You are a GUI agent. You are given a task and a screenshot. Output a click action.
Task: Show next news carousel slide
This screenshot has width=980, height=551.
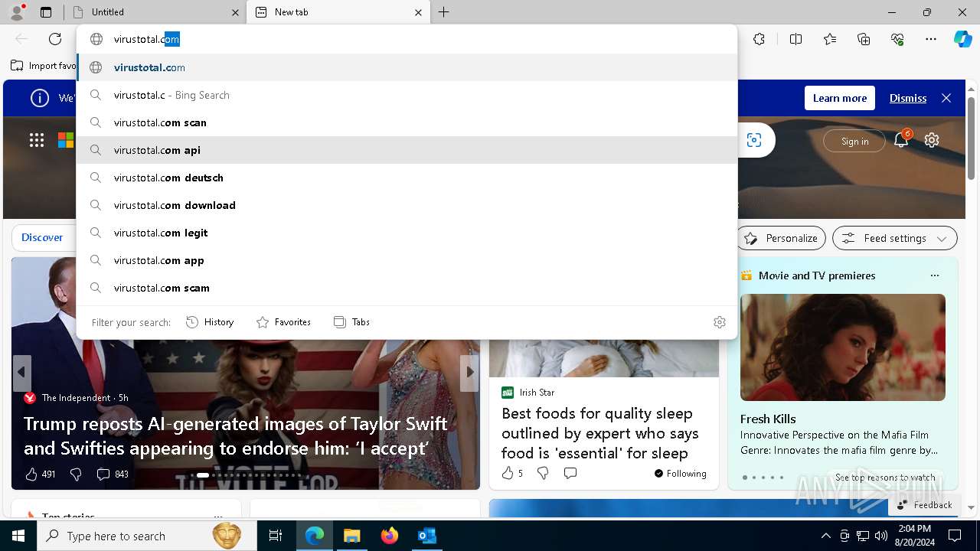[x=469, y=373]
